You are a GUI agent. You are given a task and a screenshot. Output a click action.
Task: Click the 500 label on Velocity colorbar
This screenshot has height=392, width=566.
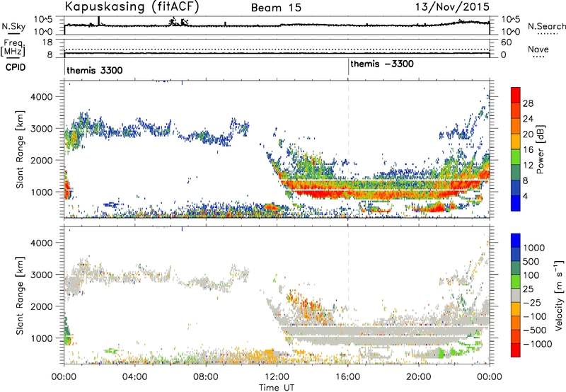click(x=531, y=261)
